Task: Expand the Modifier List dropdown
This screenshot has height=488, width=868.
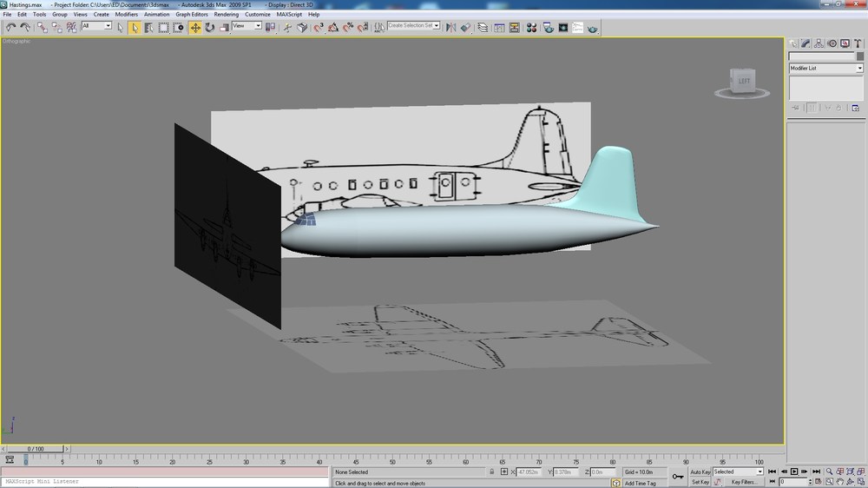Action: coord(826,68)
